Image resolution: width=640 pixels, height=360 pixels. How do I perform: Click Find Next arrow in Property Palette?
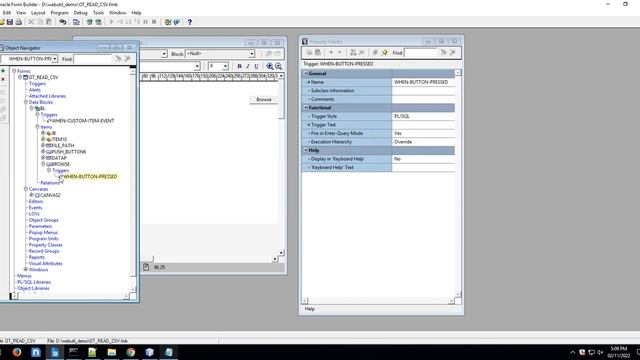tap(443, 53)
